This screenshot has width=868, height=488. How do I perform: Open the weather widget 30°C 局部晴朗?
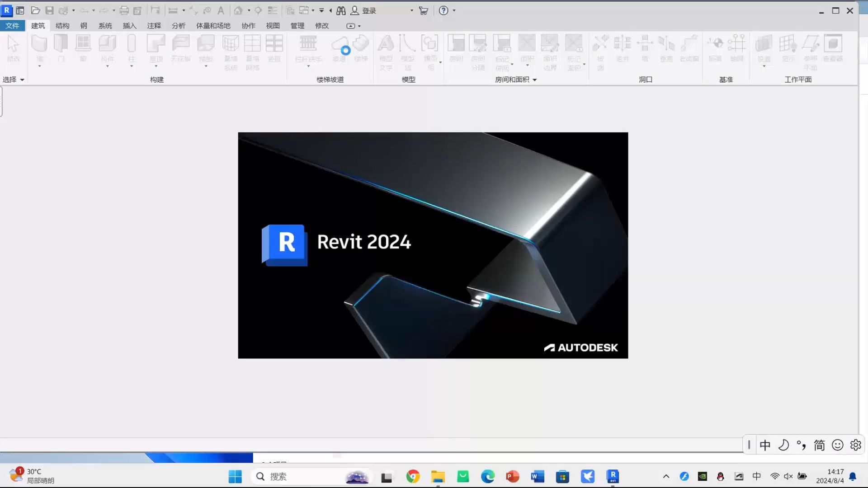tap(32, 476)
